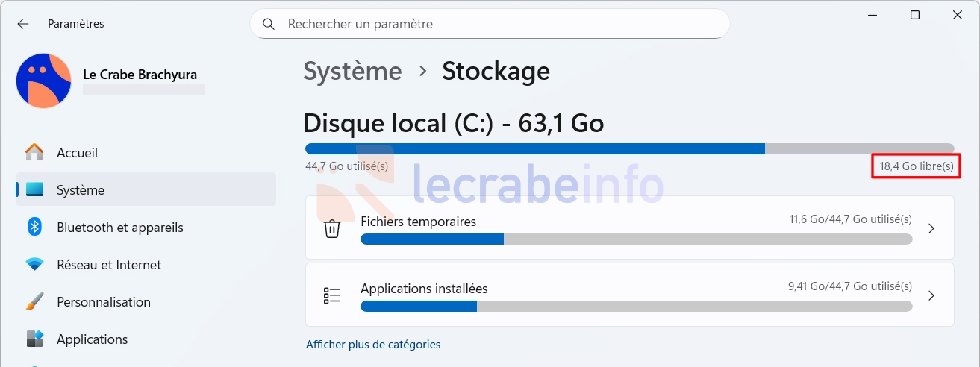
Task: Click the Afficher plus de catégories link
Action: tap(373, 345)
